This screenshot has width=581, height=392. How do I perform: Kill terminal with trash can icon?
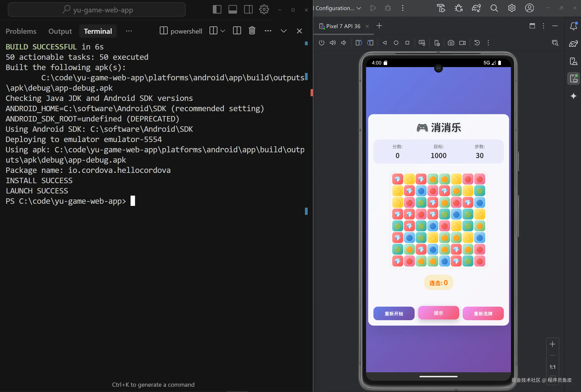click(x=252, y=31)
